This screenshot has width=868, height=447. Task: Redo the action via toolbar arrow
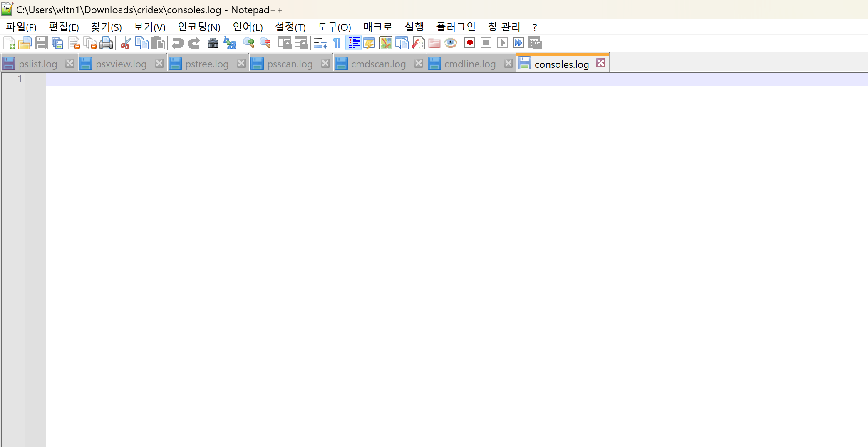[193, 43]
